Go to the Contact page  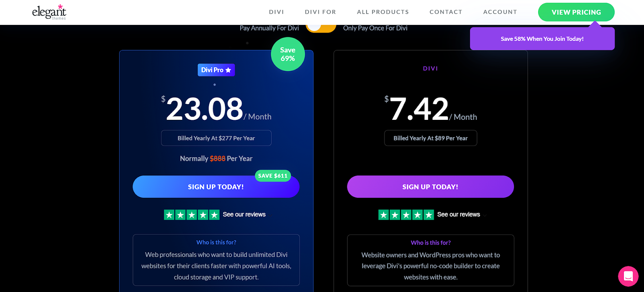(x=446, y=12)
